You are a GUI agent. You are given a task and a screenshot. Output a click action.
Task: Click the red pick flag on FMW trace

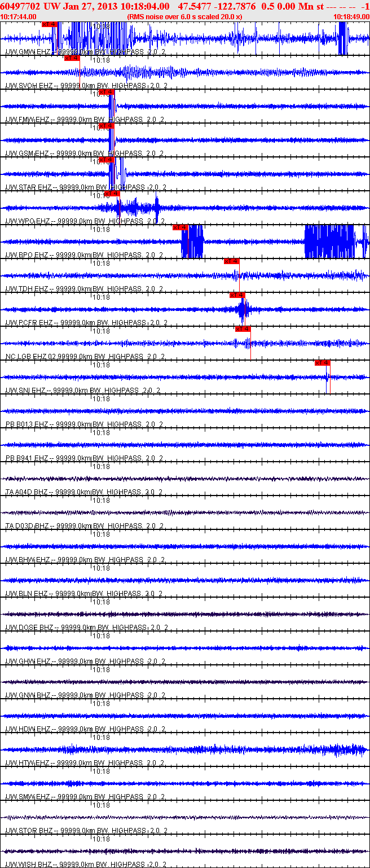[x=107, y=91]
